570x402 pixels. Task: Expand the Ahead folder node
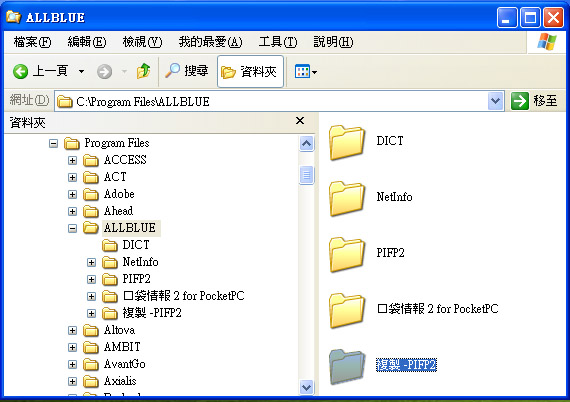(72, 212)
